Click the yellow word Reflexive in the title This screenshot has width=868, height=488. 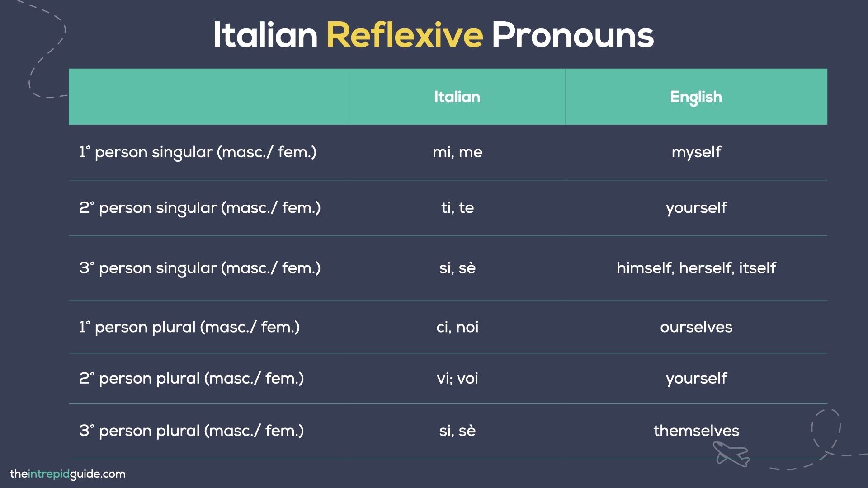405,35
